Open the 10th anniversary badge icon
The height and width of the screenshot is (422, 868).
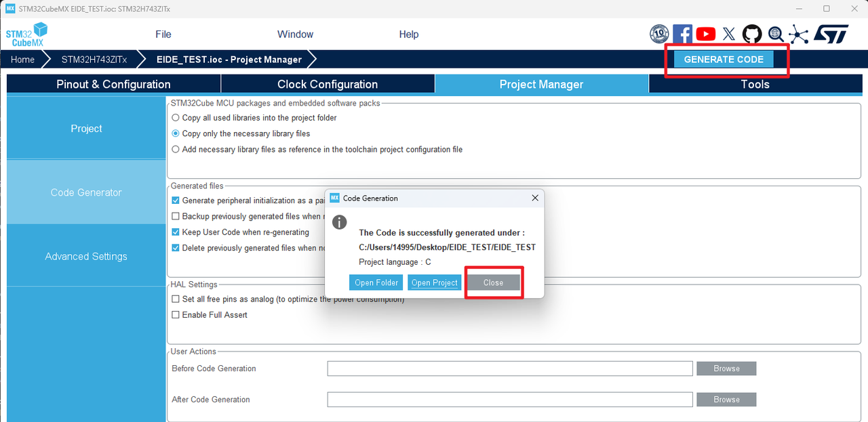(x=659, y=34)
